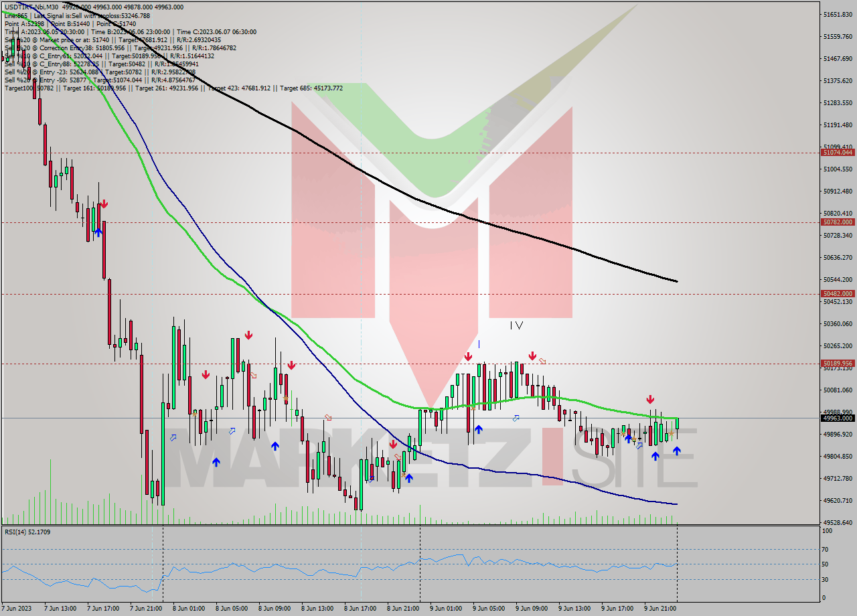The height and width of the screenshot is (616, 857).
Task: Click the '8 Jun 09:00' time axis label
Action: tap(275, 609)
